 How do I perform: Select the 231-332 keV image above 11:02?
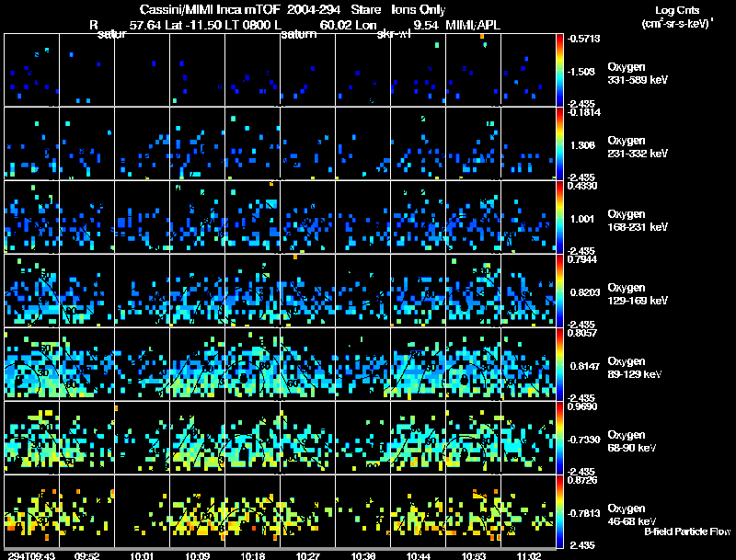(x=528, y=143)
